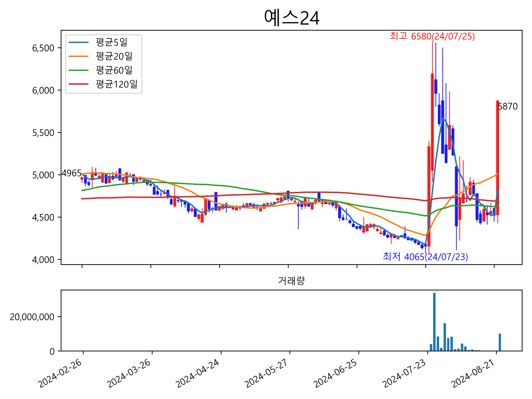Screen dimensions: 532x399
Task: Click the 5870 last price label
Action: 508,107
